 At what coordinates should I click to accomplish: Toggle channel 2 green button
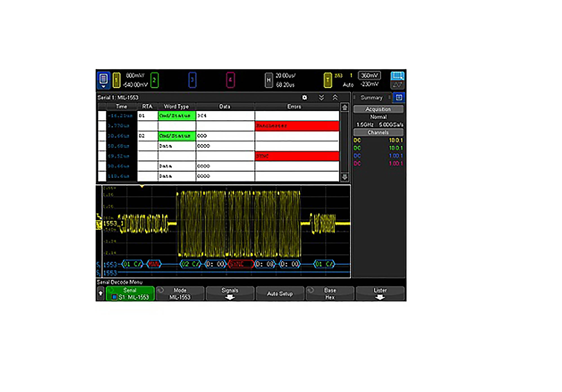(154, 80)
